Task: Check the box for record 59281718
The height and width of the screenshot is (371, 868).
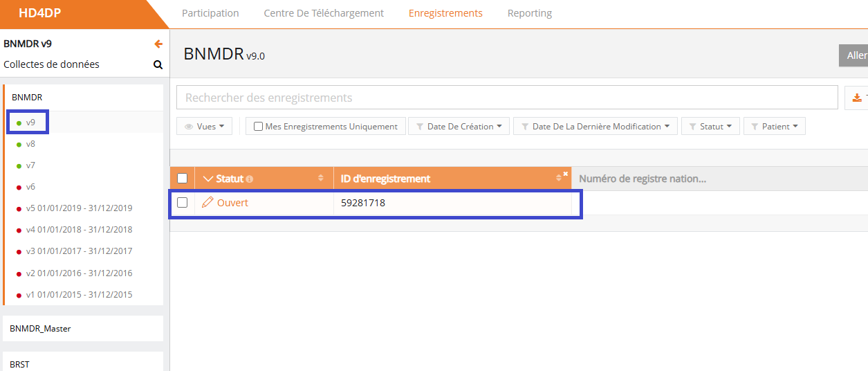Action: [183, 203]
